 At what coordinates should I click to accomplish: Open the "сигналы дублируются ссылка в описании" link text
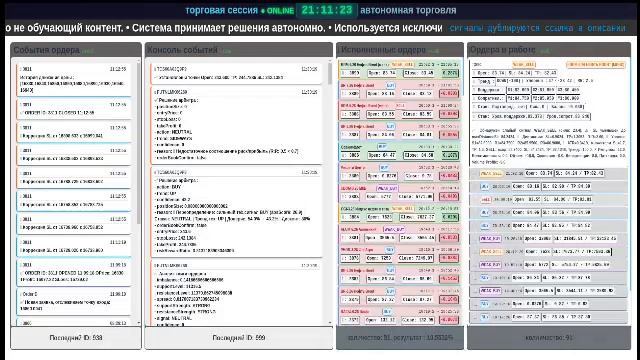tap(537, 28)
